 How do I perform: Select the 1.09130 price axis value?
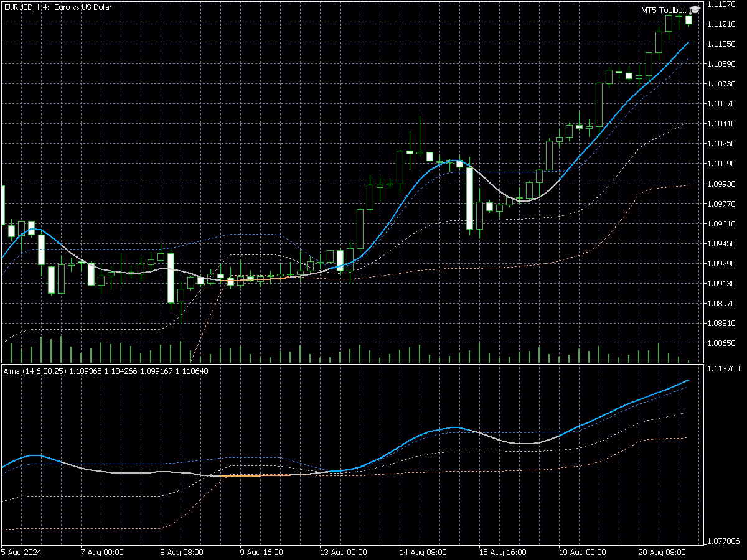click(x=721, y=283)
